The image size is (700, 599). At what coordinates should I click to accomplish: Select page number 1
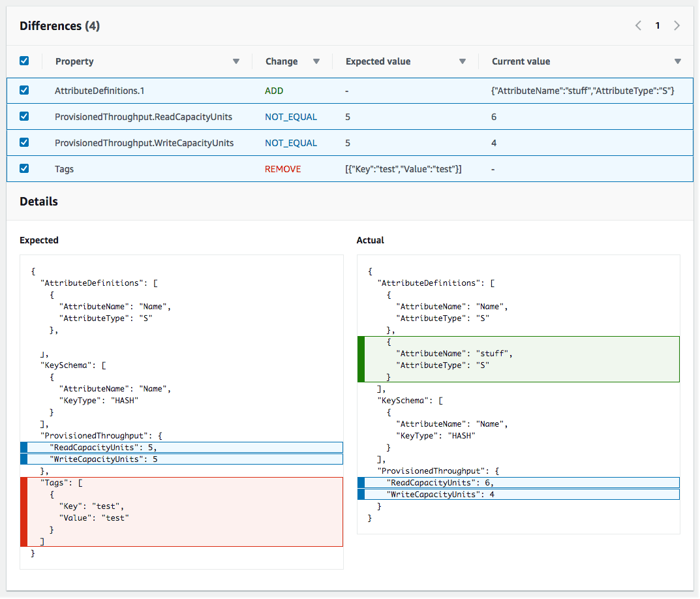[657, 25]
